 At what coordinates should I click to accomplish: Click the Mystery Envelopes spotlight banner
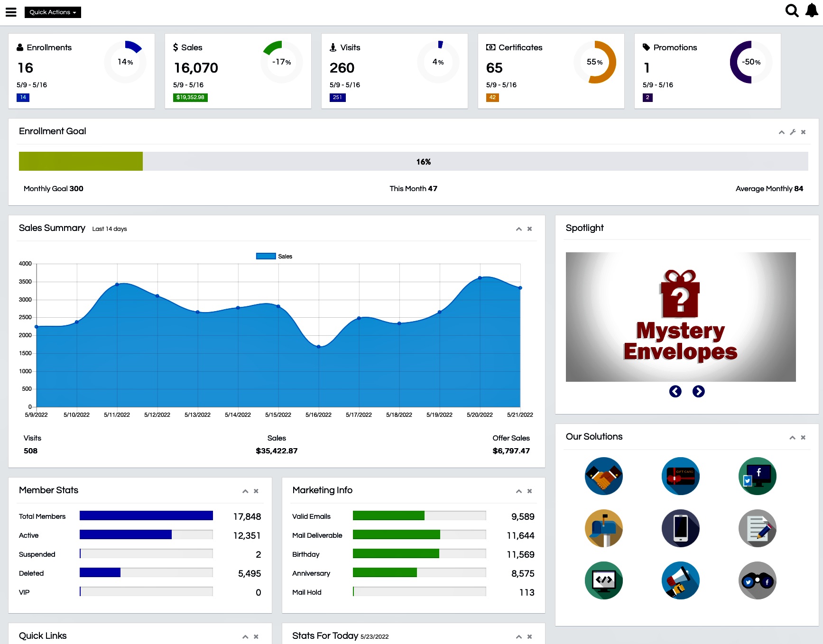[x=681, y=317]
